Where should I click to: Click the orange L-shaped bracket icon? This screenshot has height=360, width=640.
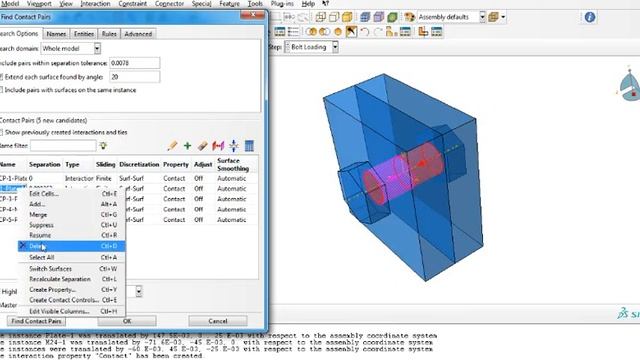pyautogui.click(x=423, y=31)
